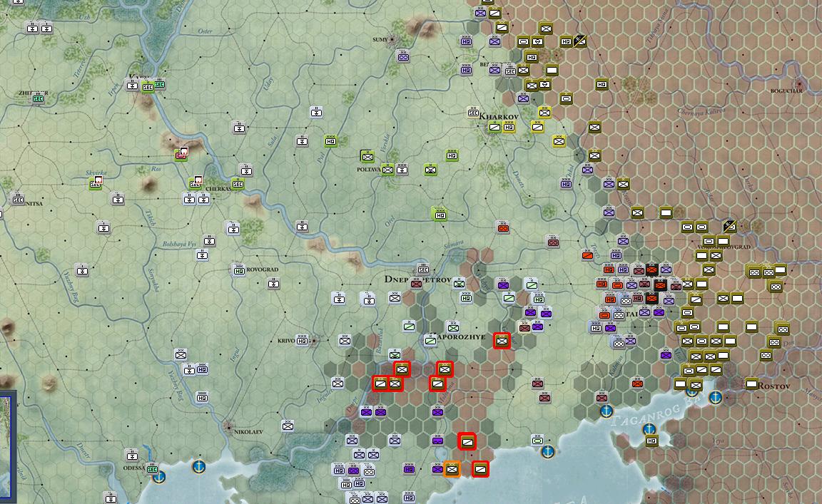Screen dimensions: 822x504
Task: Select the SEC counter at Zhitomir
Action: [x=39, y=98]
